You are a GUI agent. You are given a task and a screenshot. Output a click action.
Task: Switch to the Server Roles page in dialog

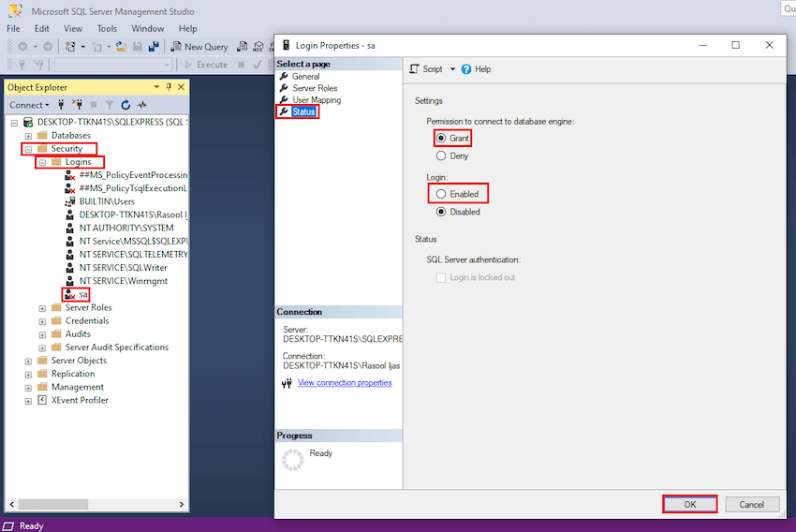click(315, 88)
